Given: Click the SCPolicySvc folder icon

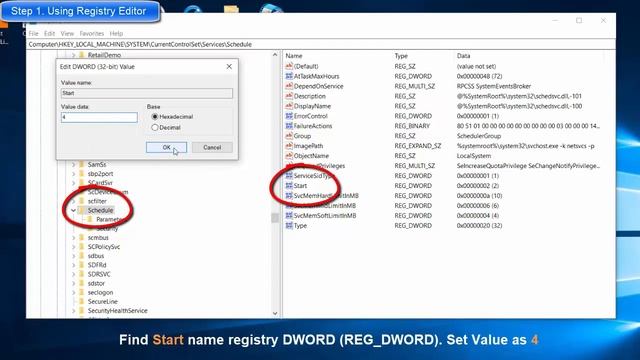Looking at the screenshot, I should 82,247.
